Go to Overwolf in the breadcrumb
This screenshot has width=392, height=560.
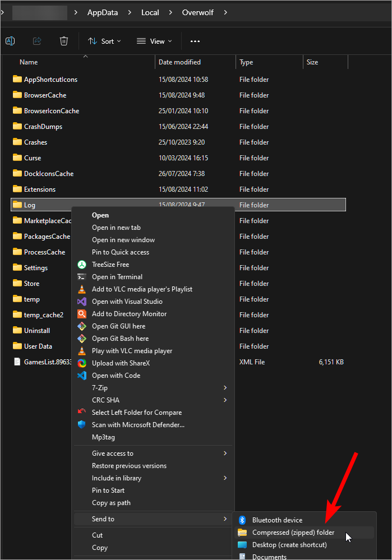click(x=197, y=12)
